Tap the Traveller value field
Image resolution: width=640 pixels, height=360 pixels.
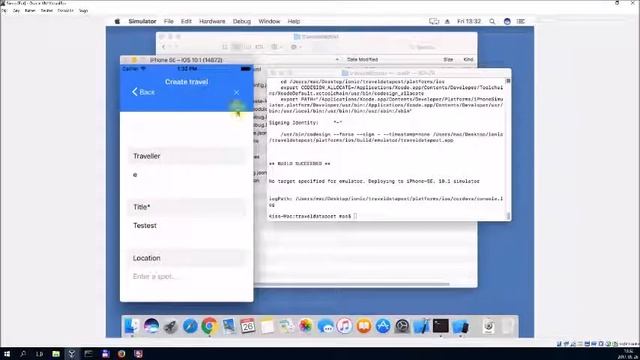(187, 175)
